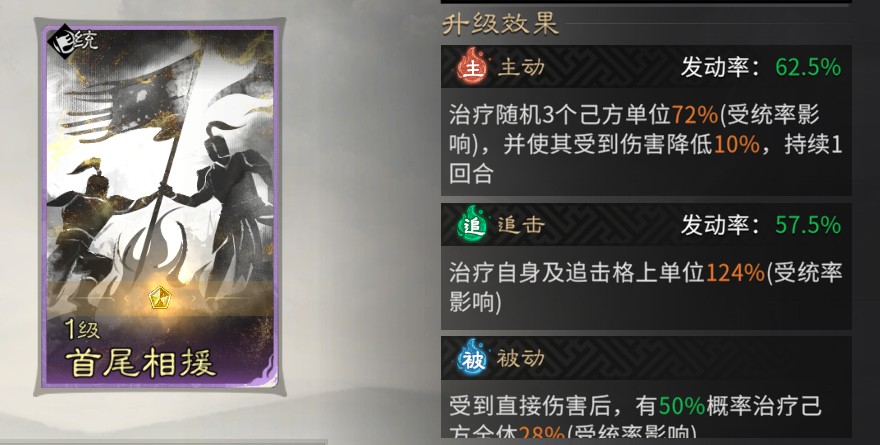Screen dimensions: 880x445
Task: Open the 追击 skill header row
Action: click(647, 225)
